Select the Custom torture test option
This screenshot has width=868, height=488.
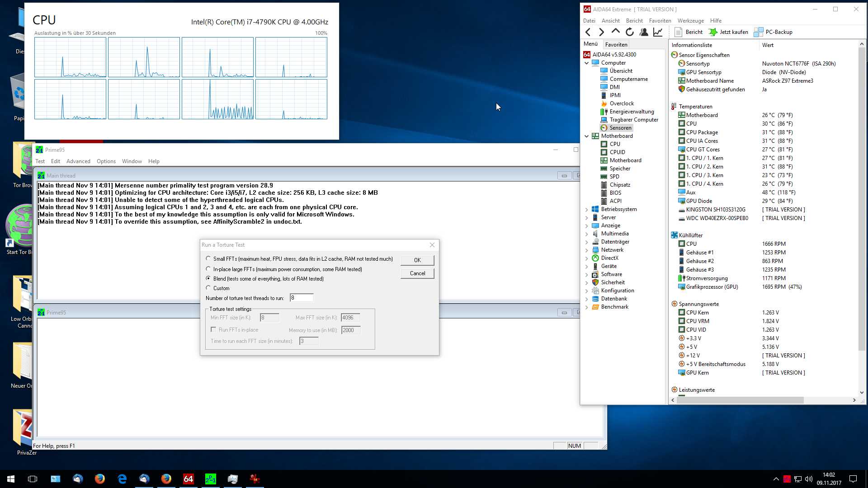(208, 288)
